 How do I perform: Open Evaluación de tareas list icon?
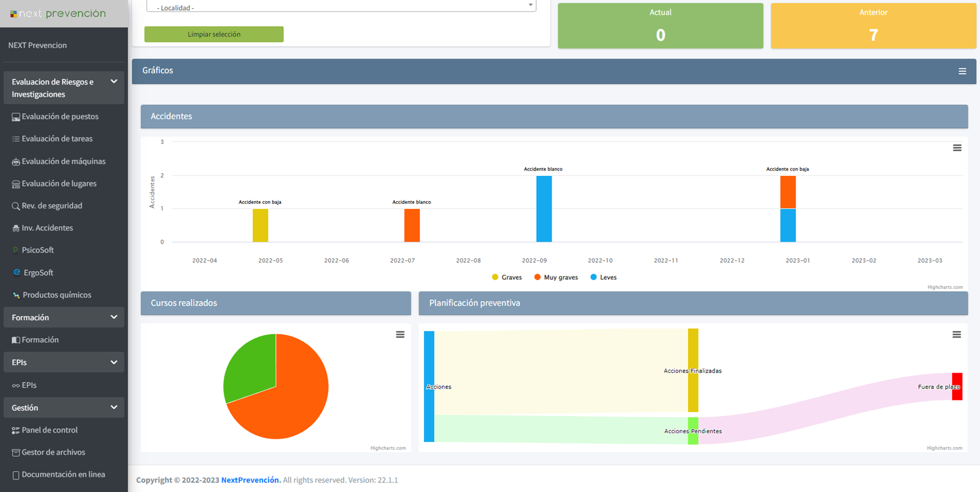click(x=16, y=139)
